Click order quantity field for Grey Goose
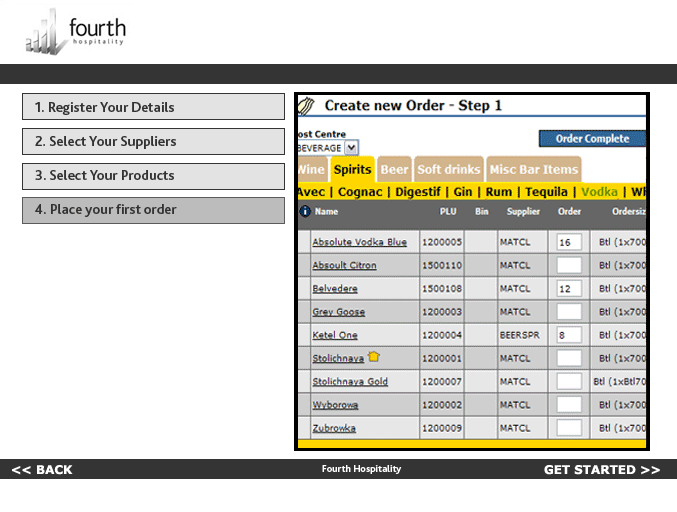Image resolution: width=677 pixels, height=512 pixels. 569,312
